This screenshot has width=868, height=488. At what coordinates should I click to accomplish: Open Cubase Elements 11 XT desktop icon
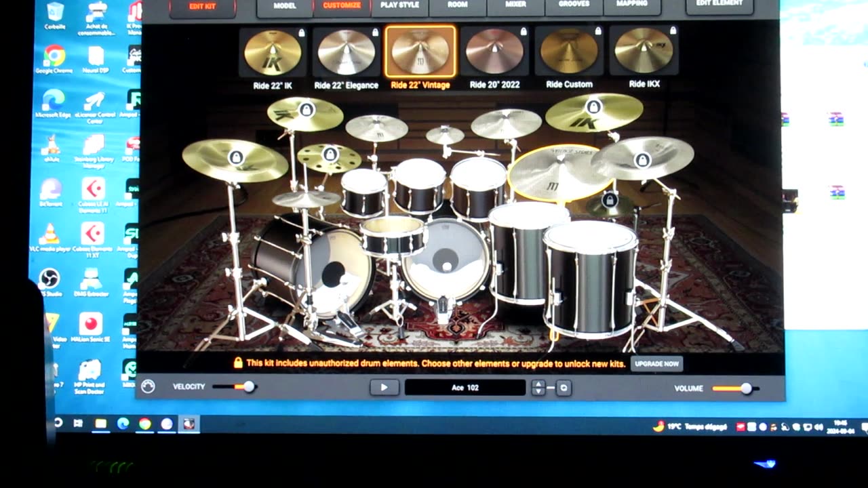click(x=92, y=239)
